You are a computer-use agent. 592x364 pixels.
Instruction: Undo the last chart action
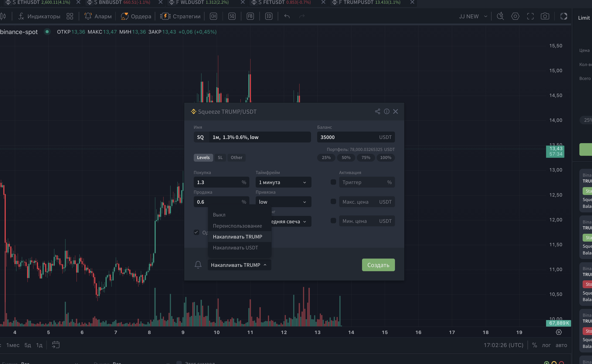pos(287,16)
